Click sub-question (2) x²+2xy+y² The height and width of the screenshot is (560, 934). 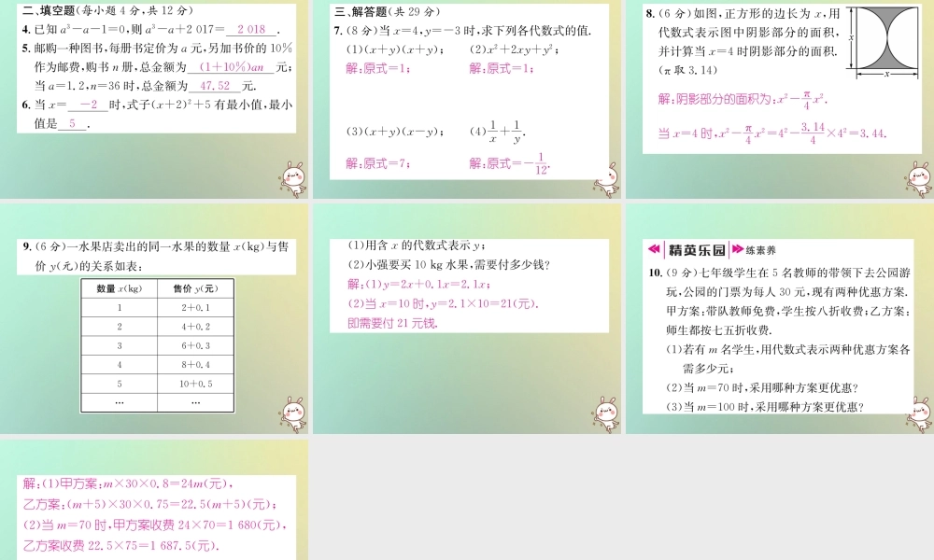[515, 49]
